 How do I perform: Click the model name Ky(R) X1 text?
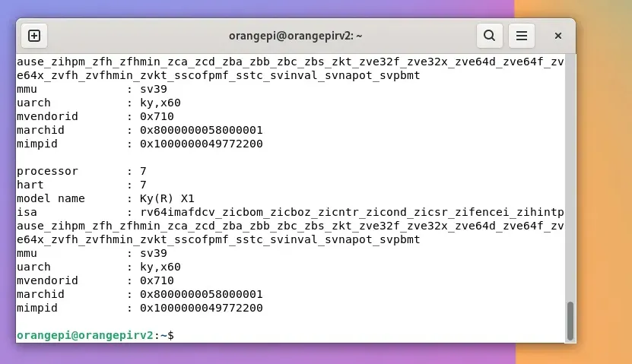tap(168, 198)
